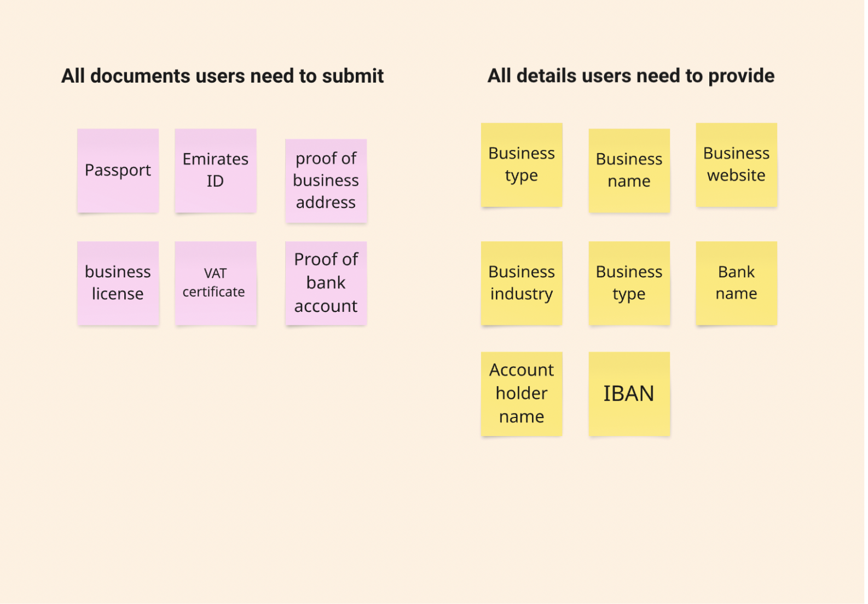The height and width of the screenshot is (604, 868).
Task: Select the 'All documents users need to submit' heading
Action: [222, 76]
